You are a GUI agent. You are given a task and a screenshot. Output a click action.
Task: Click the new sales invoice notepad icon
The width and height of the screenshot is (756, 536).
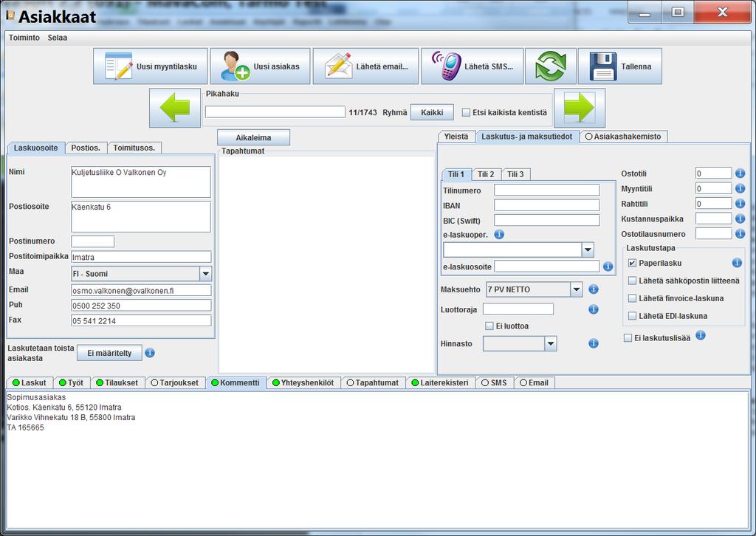pyautogui.click(x=118, y=66)
